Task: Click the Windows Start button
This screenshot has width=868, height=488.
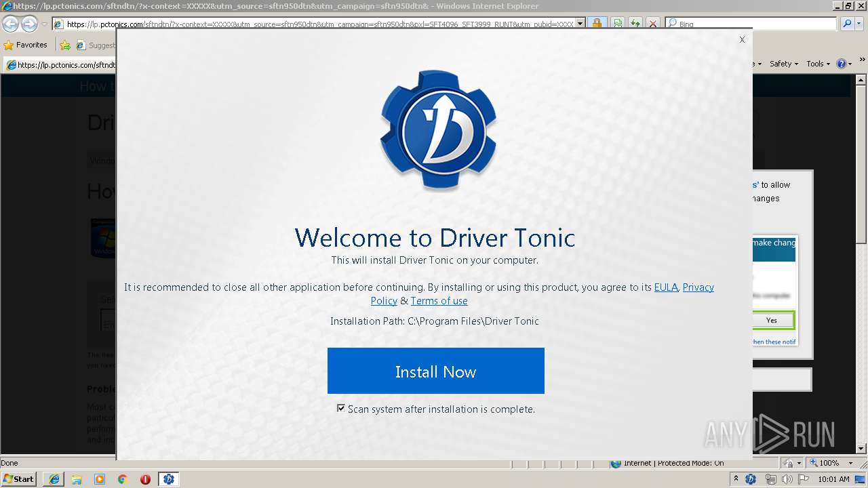Action: (x=18, y=479)
